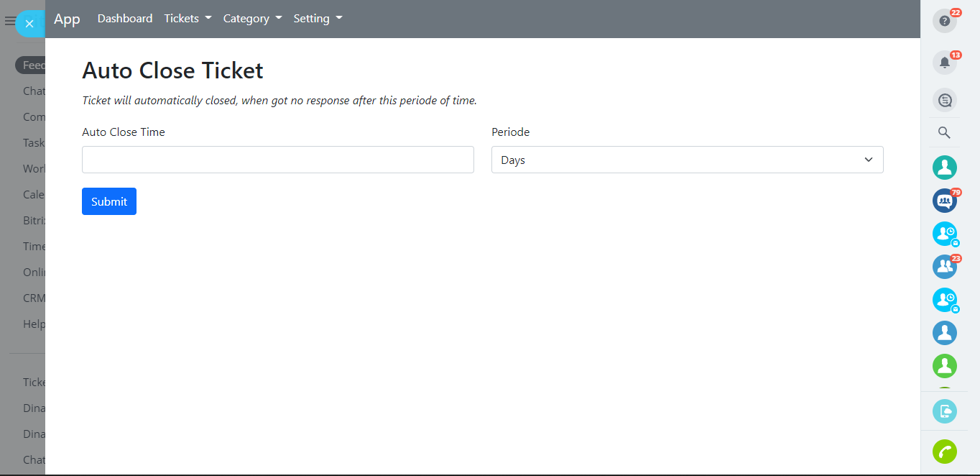Click the App brand link

click(67, 19)
